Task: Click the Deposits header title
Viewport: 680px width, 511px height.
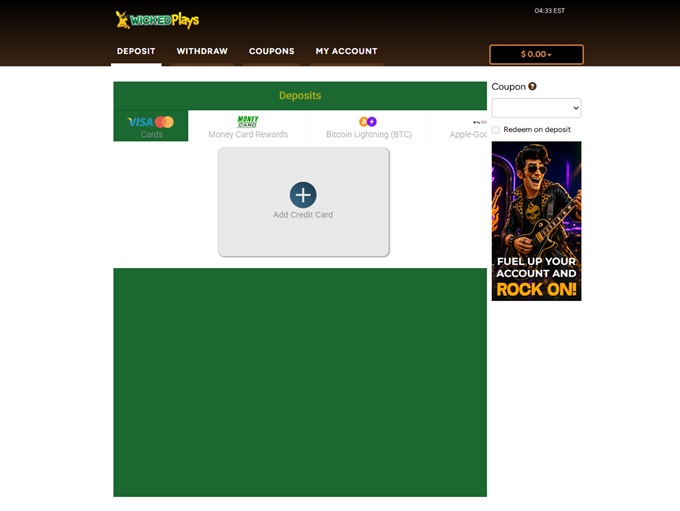Action: tap(300, 95)
